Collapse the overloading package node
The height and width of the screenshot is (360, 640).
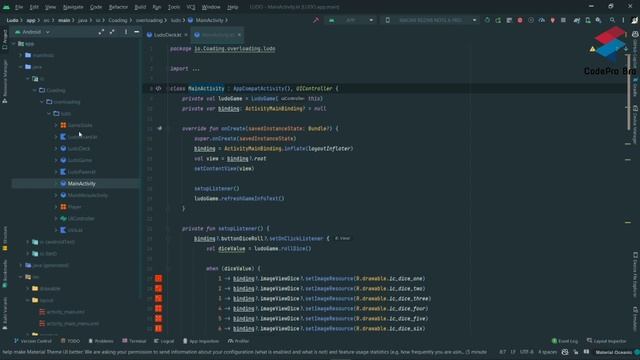(x=42, y=102)
